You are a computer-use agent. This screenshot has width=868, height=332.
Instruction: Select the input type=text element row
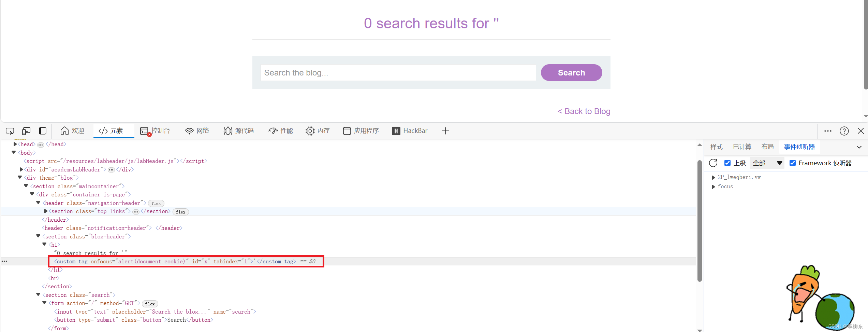pyautogui.click(x=155, y=312)
